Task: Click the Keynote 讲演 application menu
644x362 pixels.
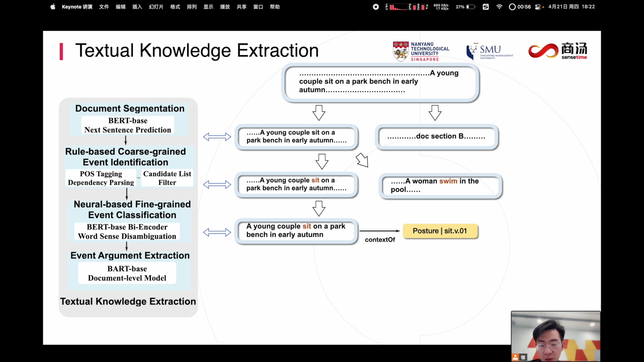Action: point(77,7)
